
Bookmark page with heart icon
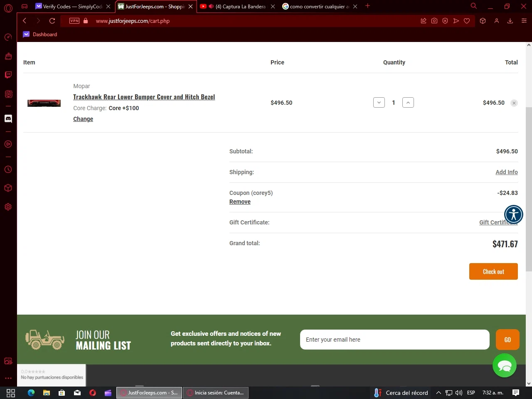467,21
